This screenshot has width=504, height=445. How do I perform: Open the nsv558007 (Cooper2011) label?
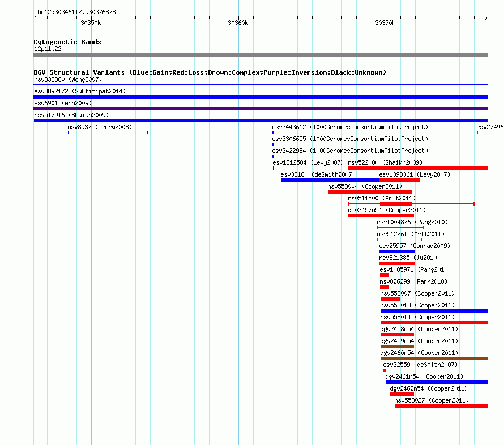pyautogui.click(x=417, y=293)
